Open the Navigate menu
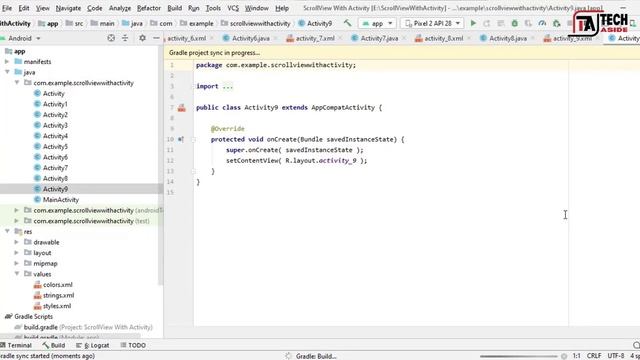 (68, 8)
